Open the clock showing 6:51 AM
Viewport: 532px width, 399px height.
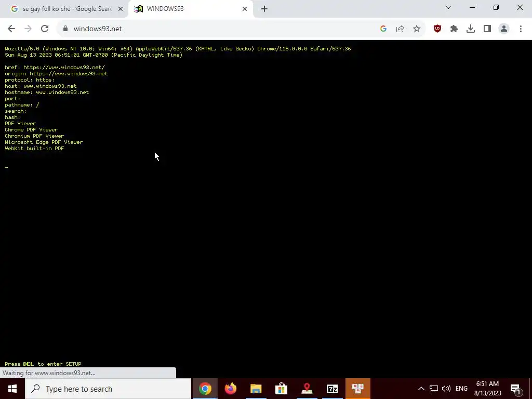487,389
